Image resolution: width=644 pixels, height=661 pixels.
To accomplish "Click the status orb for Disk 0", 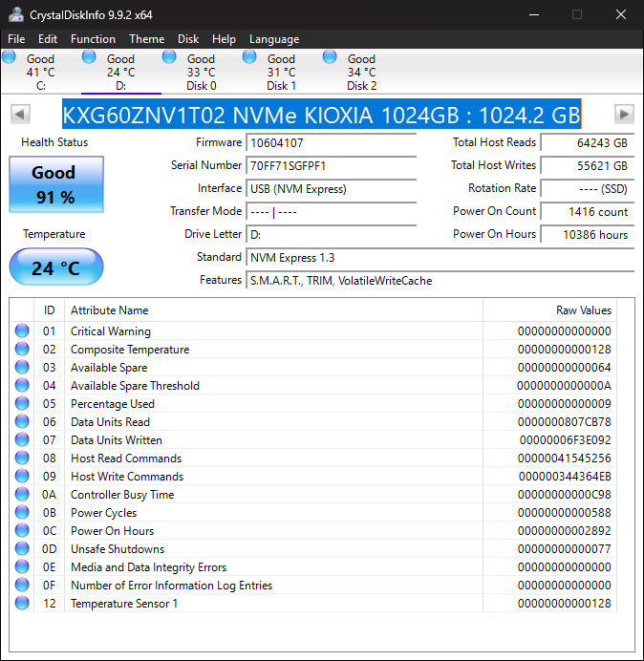I will coord(169,56).
